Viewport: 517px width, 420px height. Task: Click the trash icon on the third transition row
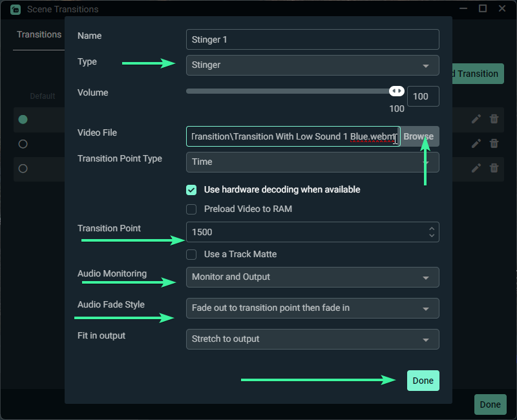point(494,168)
